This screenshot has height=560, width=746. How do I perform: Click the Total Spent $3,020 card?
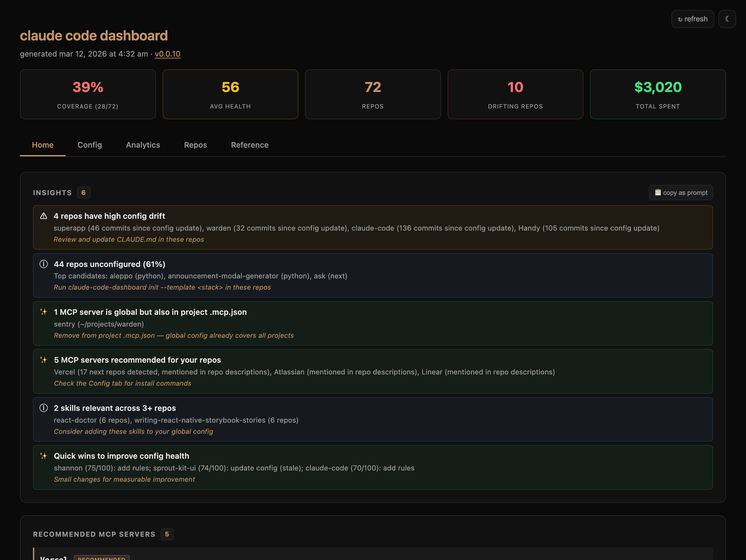click(658, 94)
